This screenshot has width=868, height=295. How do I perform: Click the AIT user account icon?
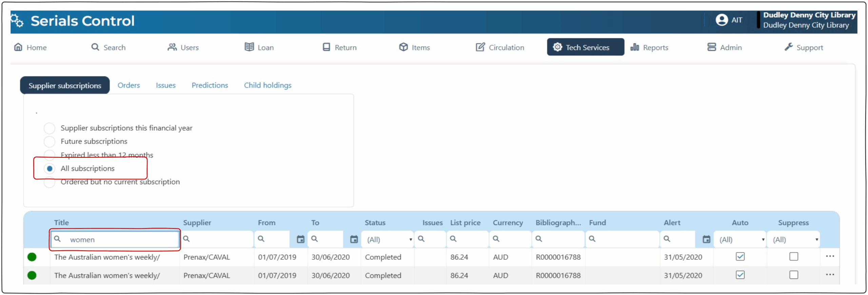(721, 20)
